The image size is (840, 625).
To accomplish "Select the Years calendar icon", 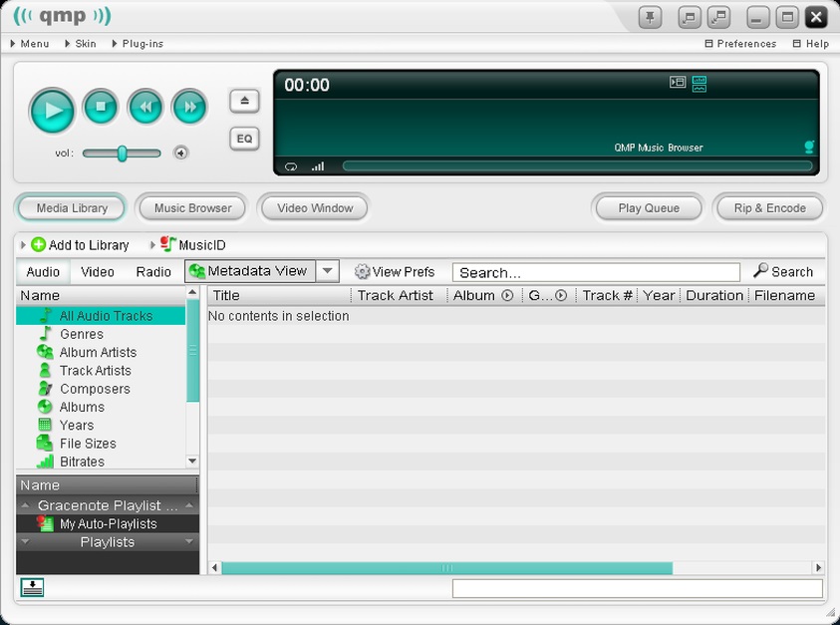I will pyautogui.click(x=45, y=425).
